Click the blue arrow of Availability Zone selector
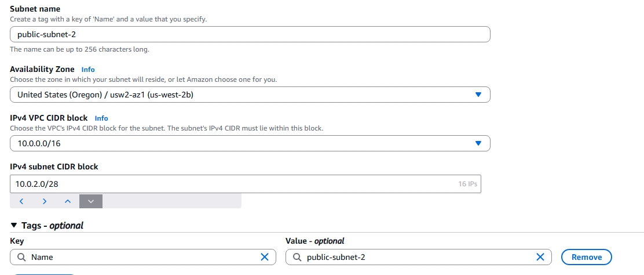This screenshot has height=275, width=644. [478, 95]
